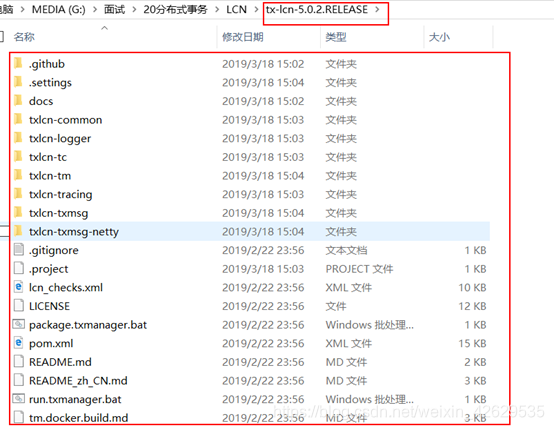Select .project file name

tap(49, 269)
